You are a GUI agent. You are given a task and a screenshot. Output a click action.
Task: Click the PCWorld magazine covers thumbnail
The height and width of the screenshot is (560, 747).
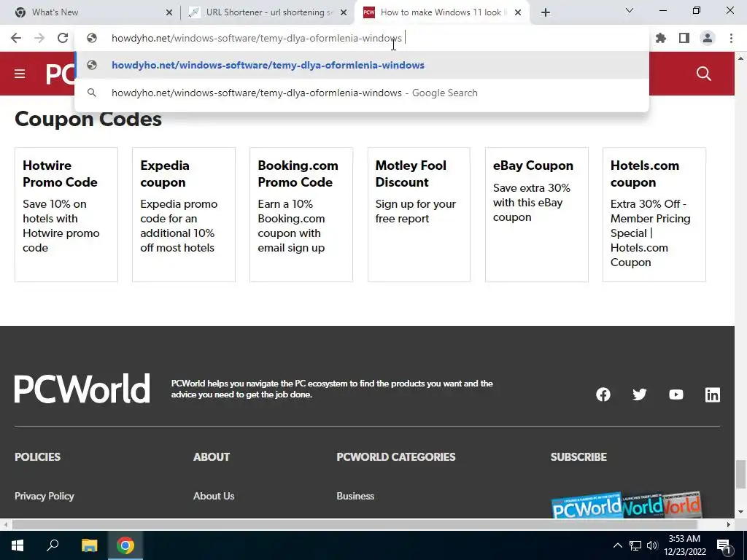coord(627,505)
